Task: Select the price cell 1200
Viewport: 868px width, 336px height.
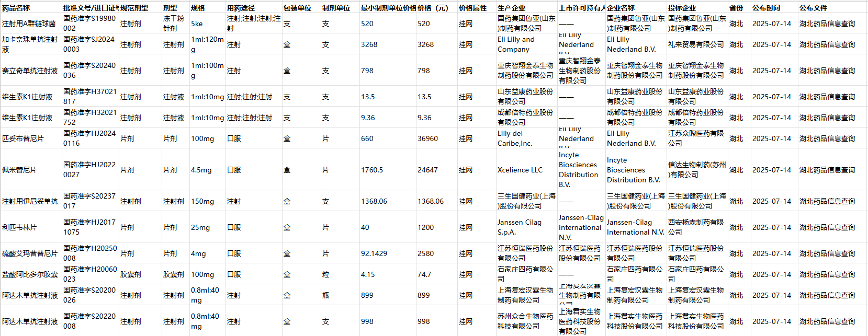Action: (x=437, y=227)
